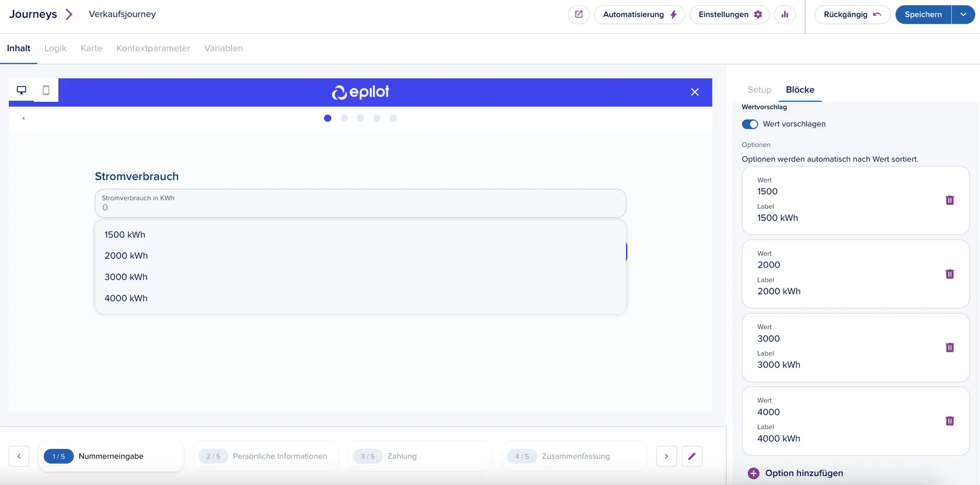980x485 pixels.
Task: Choose 2000 kWh suggestion in preview
Action: (x=360, y=255)
